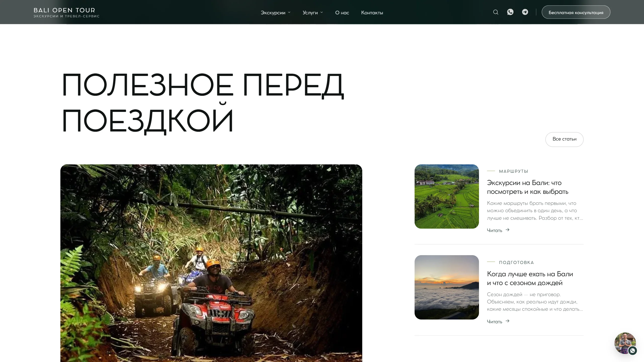Click arrow next to second Читать link
Viewport: 644px width, 362px height.
507,321
